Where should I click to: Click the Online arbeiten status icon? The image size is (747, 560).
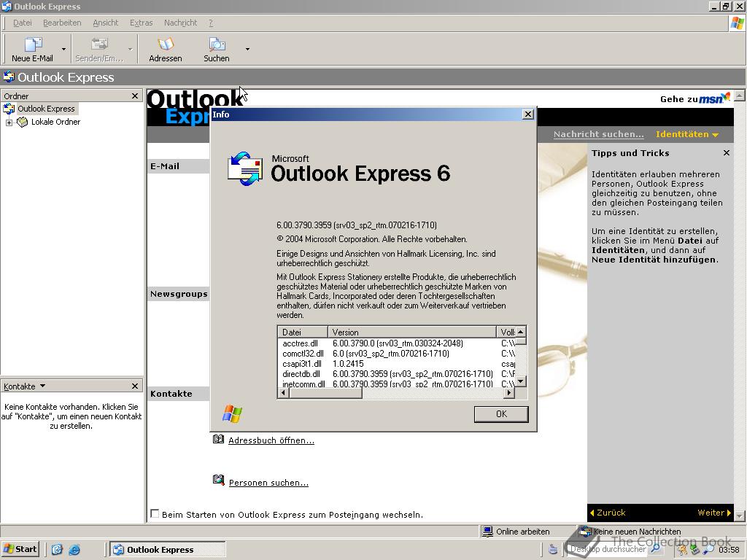[487, 532]
